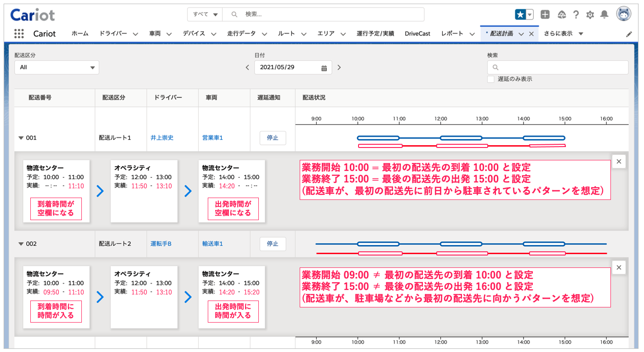Open the レポート tab dropdown chevron
Screen dimensions: 644x352
pyautogui.click(x=472, y=34)
